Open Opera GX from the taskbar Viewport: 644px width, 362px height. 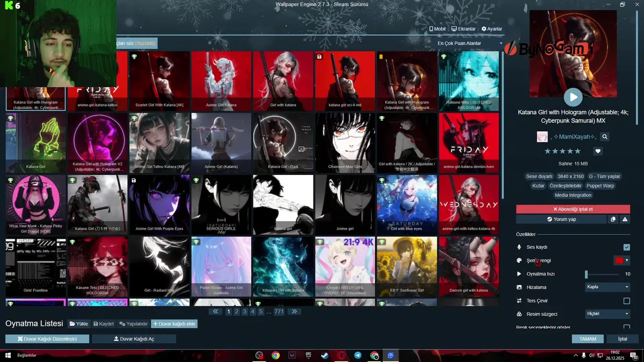(x=341, y=355)
